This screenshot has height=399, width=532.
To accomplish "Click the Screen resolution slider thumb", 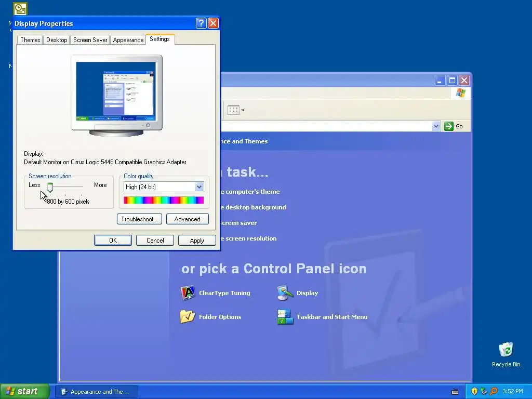I will coord(50,187).
